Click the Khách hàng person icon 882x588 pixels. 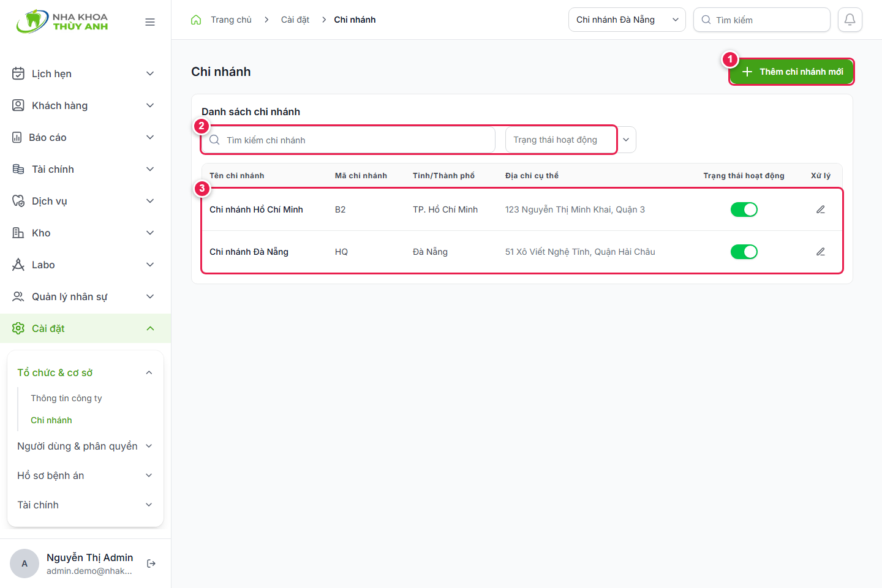[x=18, y=105]
